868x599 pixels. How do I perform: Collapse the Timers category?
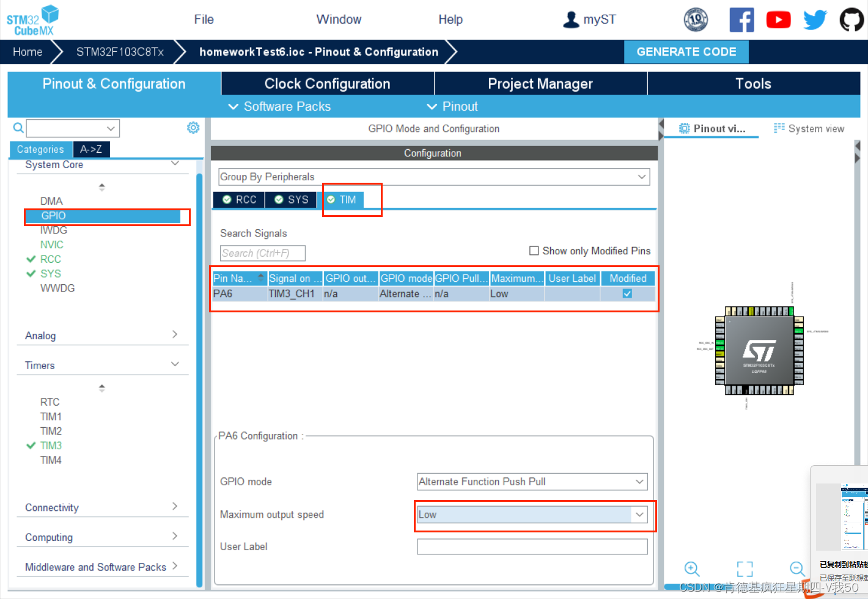click(x=175, y=364)
